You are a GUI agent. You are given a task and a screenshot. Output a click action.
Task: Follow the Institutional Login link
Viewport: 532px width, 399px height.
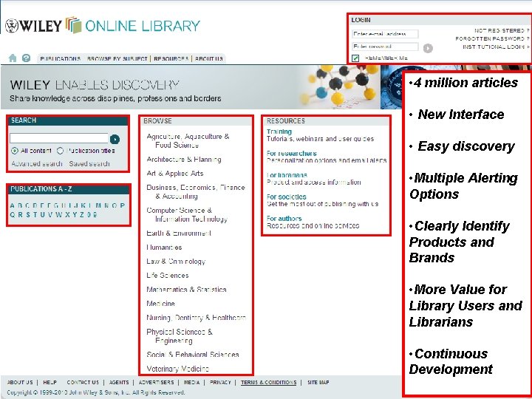tap(496, 47)
